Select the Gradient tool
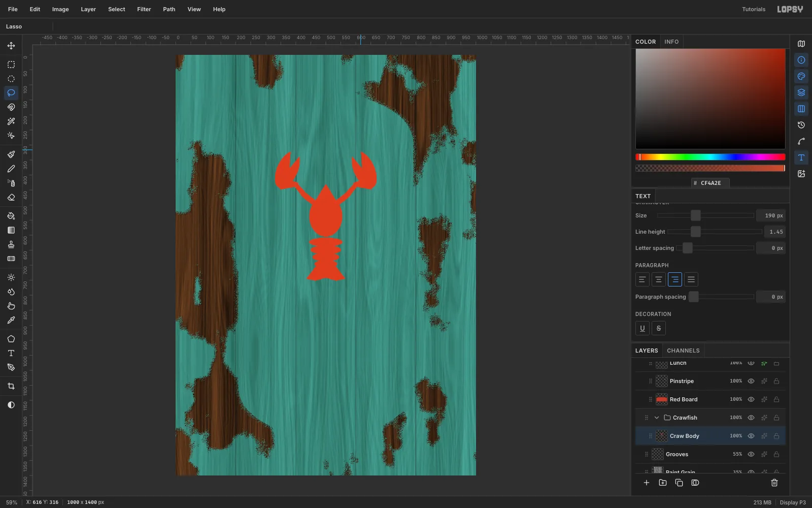Viewport: 812px width, 508px height. [11, 230]
